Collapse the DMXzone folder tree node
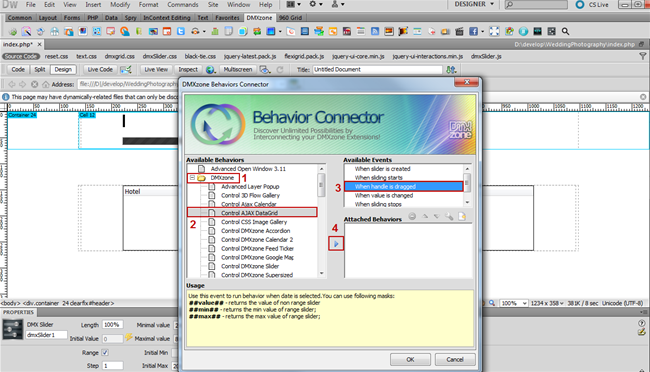 click(x=192, y=178)
